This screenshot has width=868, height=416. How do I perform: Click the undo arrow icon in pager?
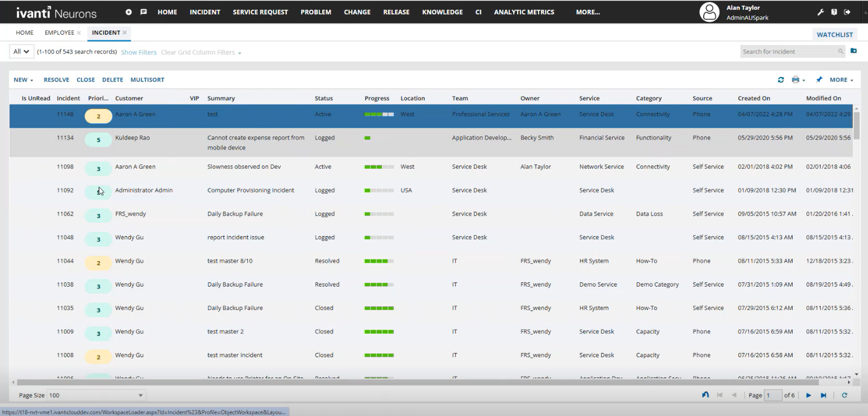click(x=705, y=395)
